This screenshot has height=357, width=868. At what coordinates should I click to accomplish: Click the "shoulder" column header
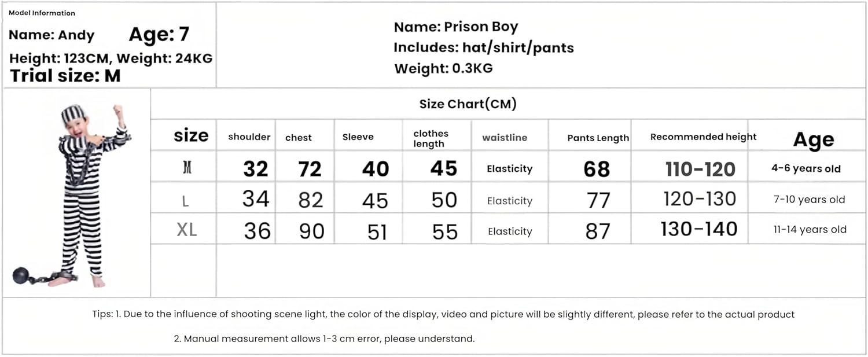[x=249, y=137]
